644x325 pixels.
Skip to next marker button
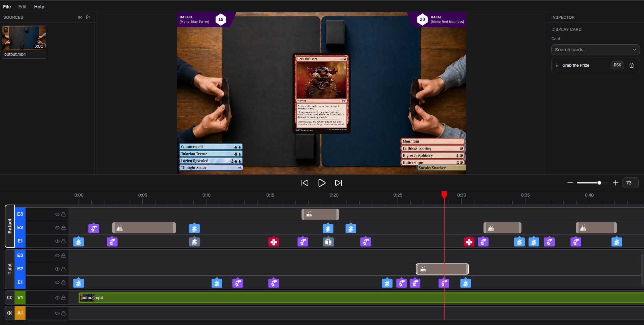pyautogui.click(x=338, y=183)
